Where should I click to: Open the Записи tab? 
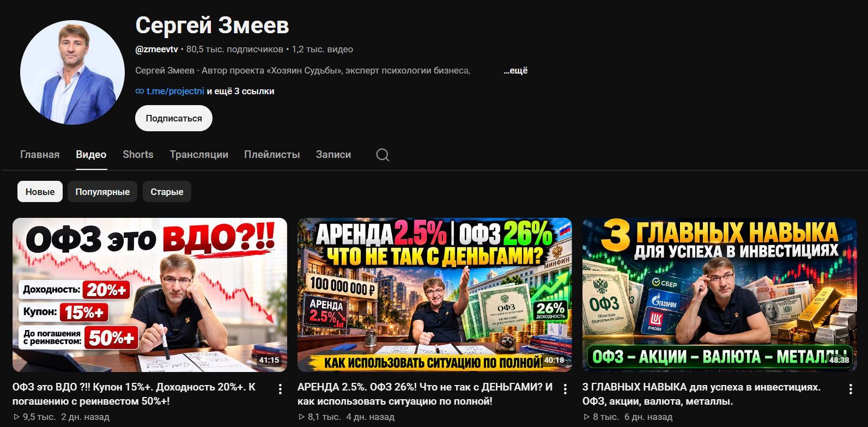(x=333, y=155)
